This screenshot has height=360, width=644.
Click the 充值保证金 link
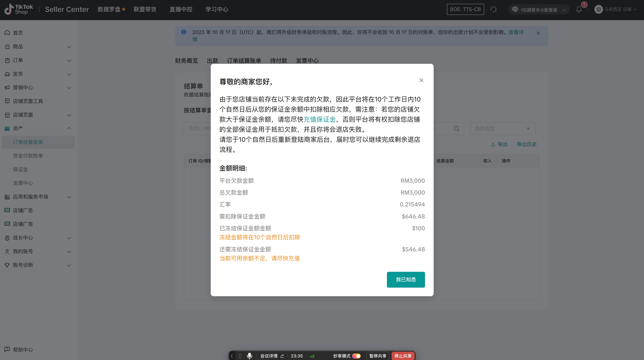319,119
